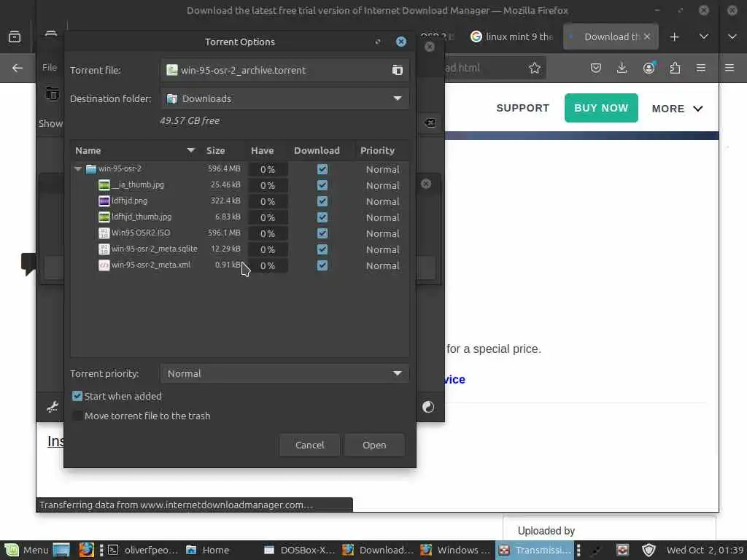
Task: Enable Move torrent file to the trash
Action: coord(77,416)
